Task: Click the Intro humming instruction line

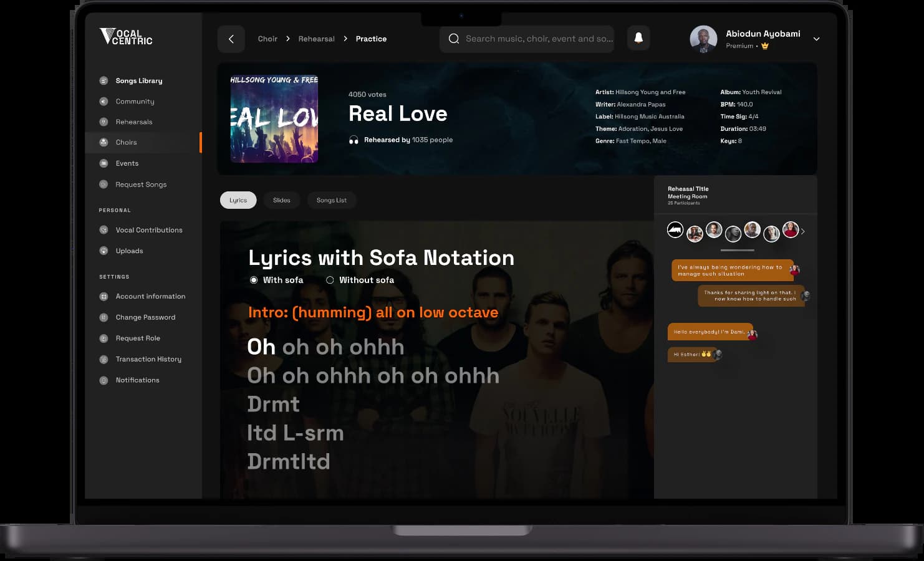Action: click(x=373, y=312)
